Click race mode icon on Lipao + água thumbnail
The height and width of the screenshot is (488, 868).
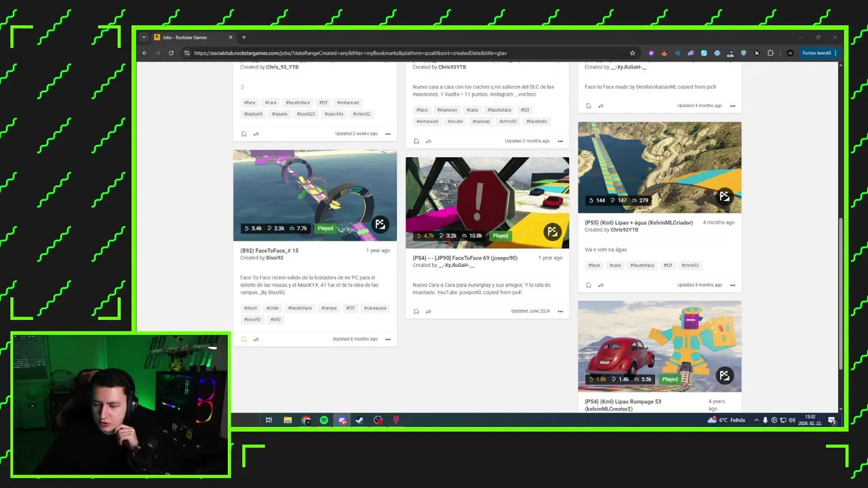click(x=724, y=197)
